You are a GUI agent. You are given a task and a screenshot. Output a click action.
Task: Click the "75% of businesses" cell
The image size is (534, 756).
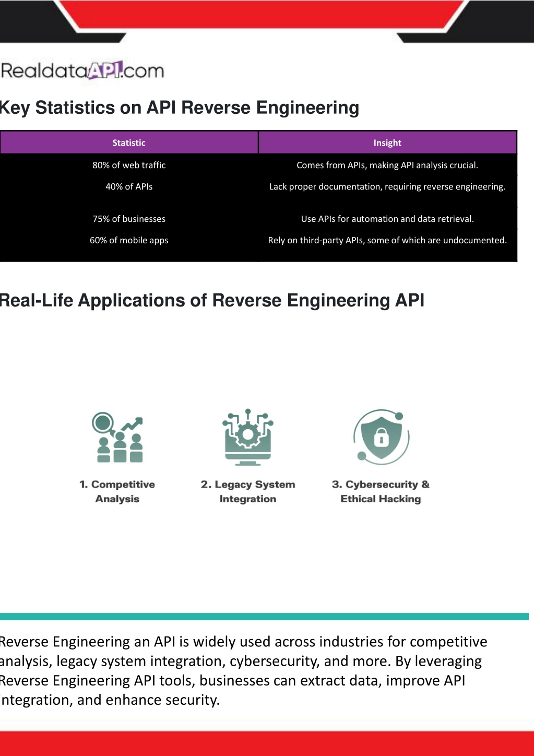point(129,219)
